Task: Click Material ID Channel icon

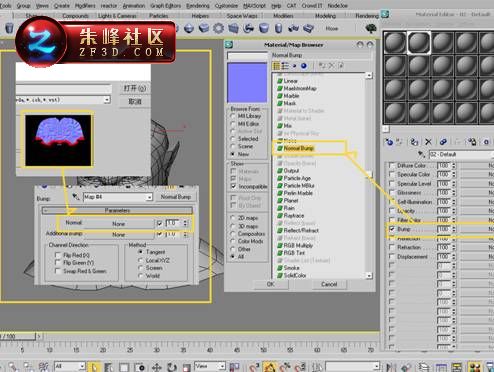Action: click(486, 142)
